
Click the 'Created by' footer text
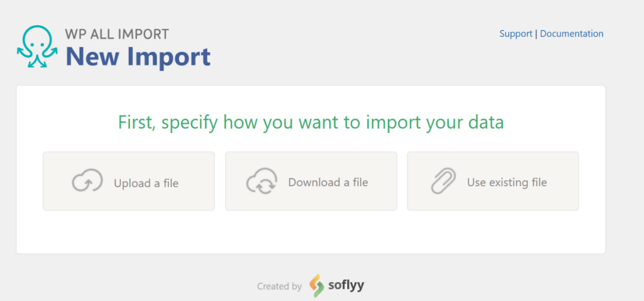tap(279, 287)
